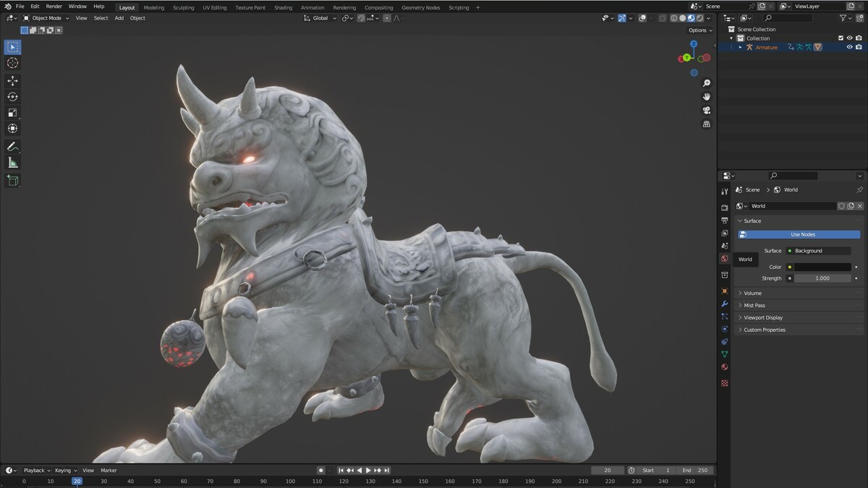The height and width of the screenshot is (488, 868).
Task: Open the viewport Options button
Action: pos(699,30)
